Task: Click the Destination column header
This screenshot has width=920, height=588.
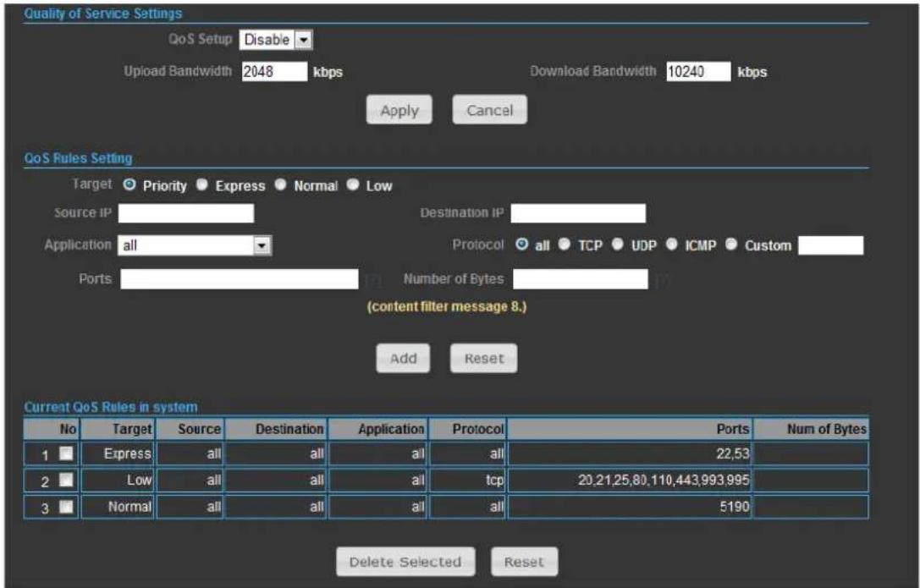Action: pos(275,429)
